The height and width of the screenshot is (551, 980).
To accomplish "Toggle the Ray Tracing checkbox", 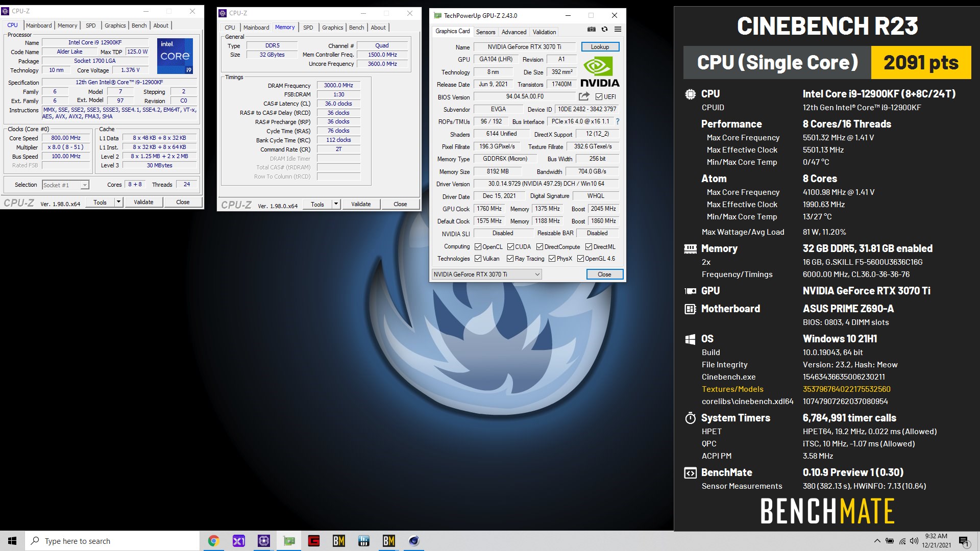I will coord(510,259).
